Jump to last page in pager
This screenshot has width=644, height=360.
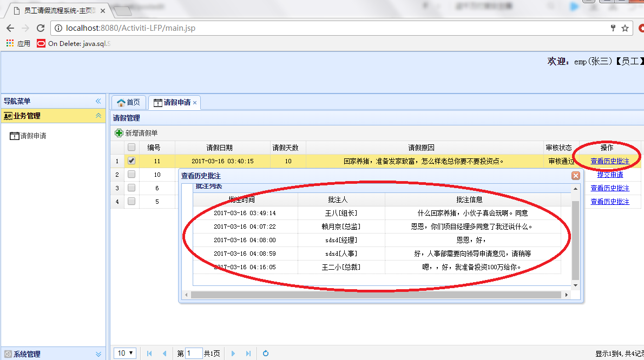pos(248,354)
